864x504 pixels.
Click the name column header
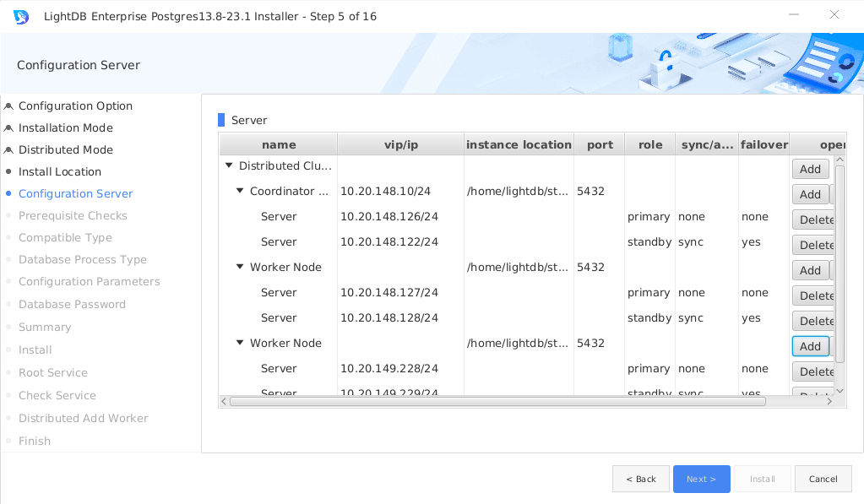[278, 144]
